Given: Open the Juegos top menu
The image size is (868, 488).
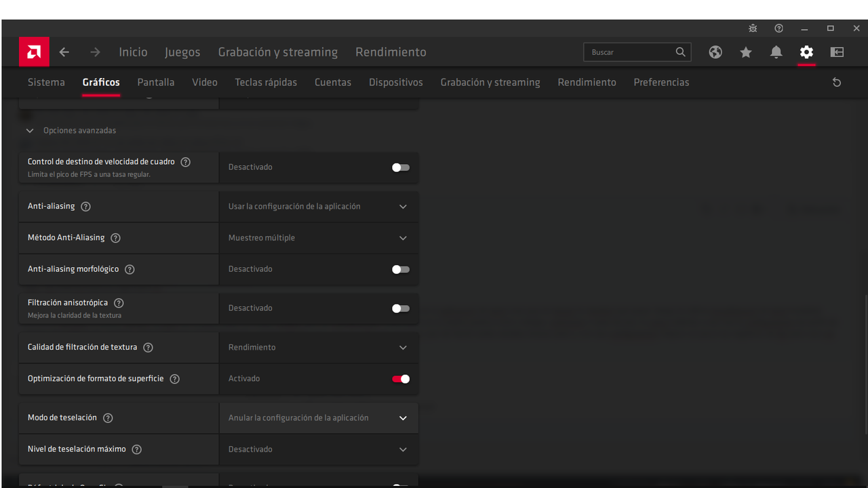Looking at the screenshot, I should point(182,52).
